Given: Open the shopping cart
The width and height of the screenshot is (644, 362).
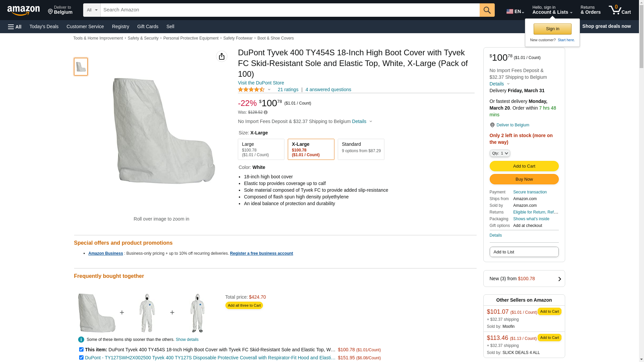Looking at the screenshot, I should coord(620,10).
